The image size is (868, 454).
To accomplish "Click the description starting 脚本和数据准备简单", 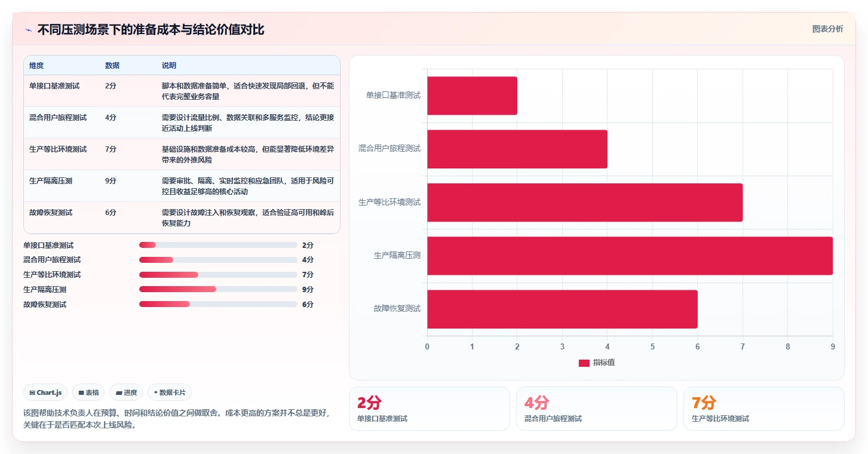I will [248, 91].
